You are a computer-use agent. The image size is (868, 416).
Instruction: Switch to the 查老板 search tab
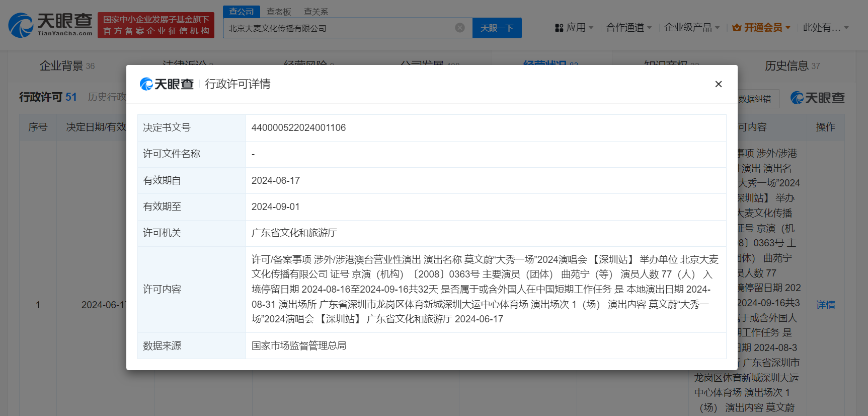coord(279,12)
